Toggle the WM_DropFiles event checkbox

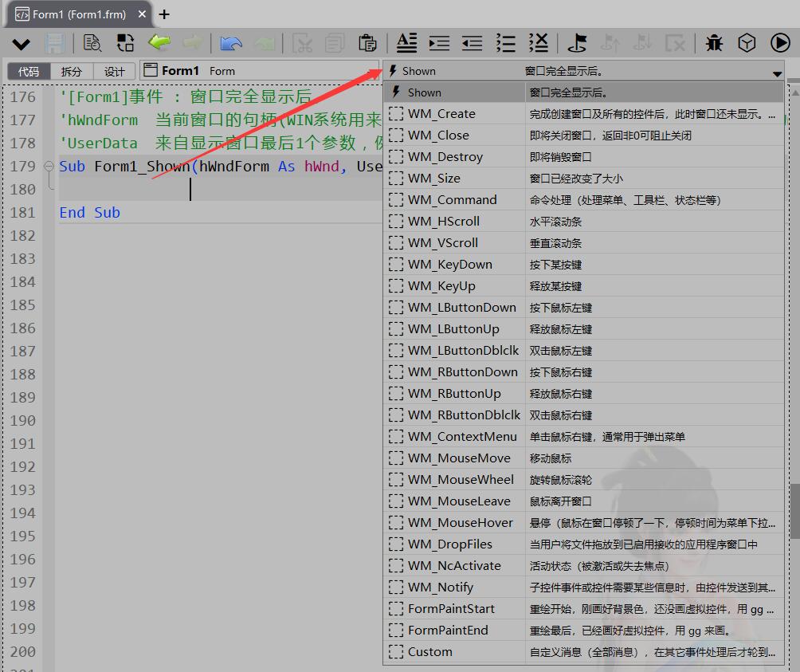pos(396,544)
